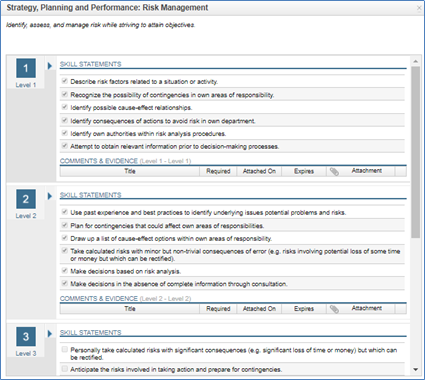Click scrollbar down arrow
425x380 pixels.
click(x=415, y=369)
